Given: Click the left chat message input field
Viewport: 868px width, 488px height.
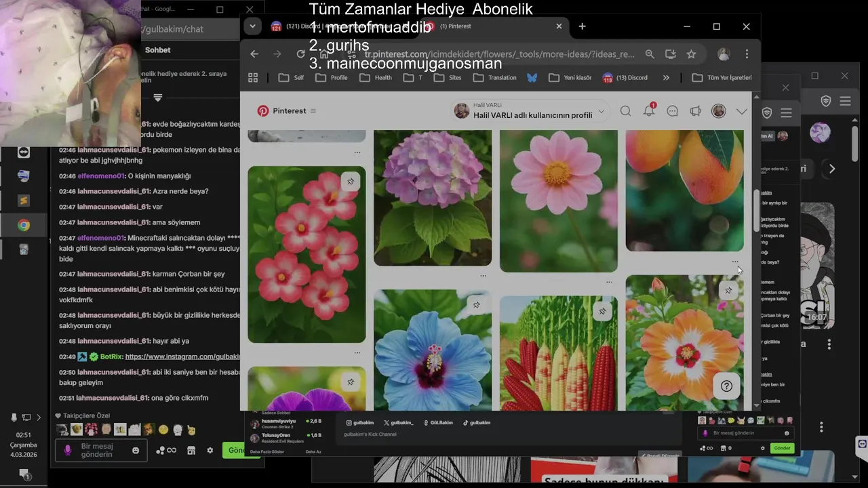Looking at the screenshot, I should [x=100, y=450].
